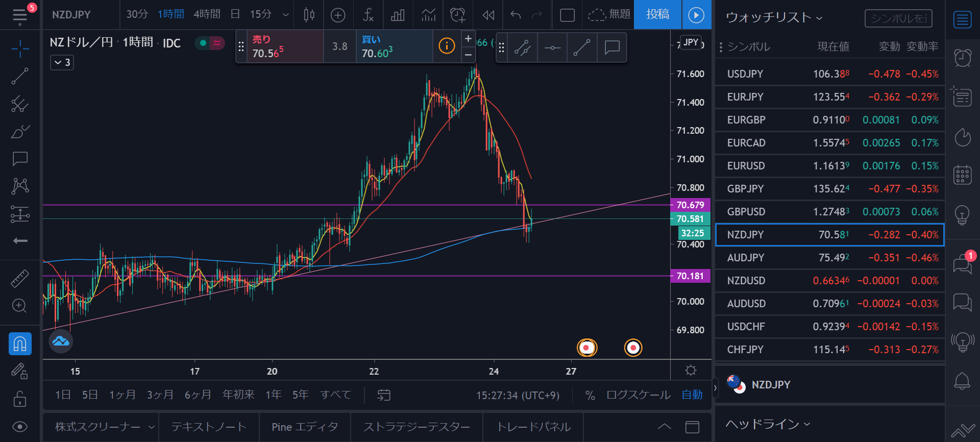The image size is (980, 442).
Task: Toggle lock all drawing tools
Action: (20, 399)
